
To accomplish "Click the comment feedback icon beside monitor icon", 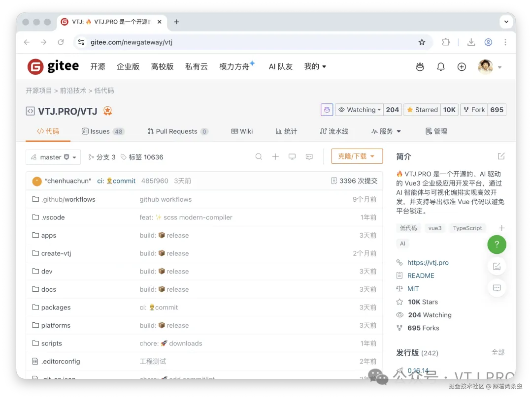I will tap(309, 156).
